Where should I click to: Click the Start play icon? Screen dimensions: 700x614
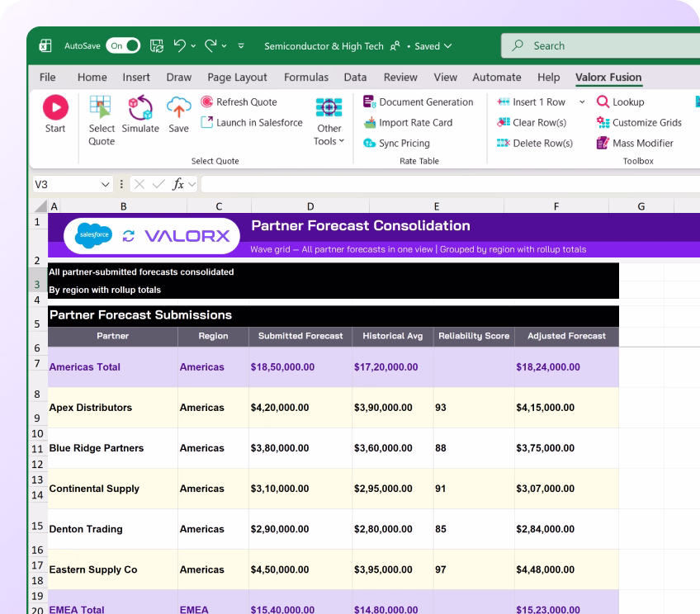[55, 107]
